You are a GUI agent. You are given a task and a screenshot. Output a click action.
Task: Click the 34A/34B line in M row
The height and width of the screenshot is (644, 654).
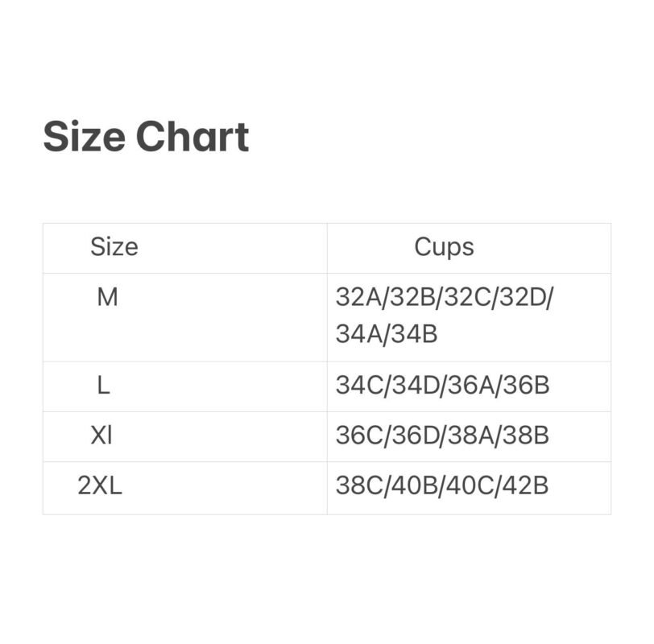(x=387, y=333)
